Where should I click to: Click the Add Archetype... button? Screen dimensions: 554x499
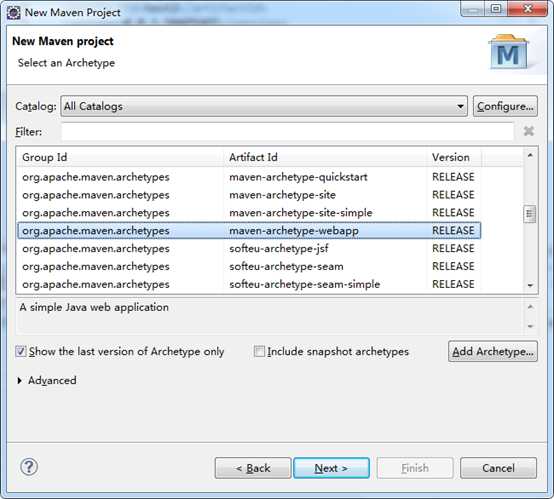(x=493, y=351)
